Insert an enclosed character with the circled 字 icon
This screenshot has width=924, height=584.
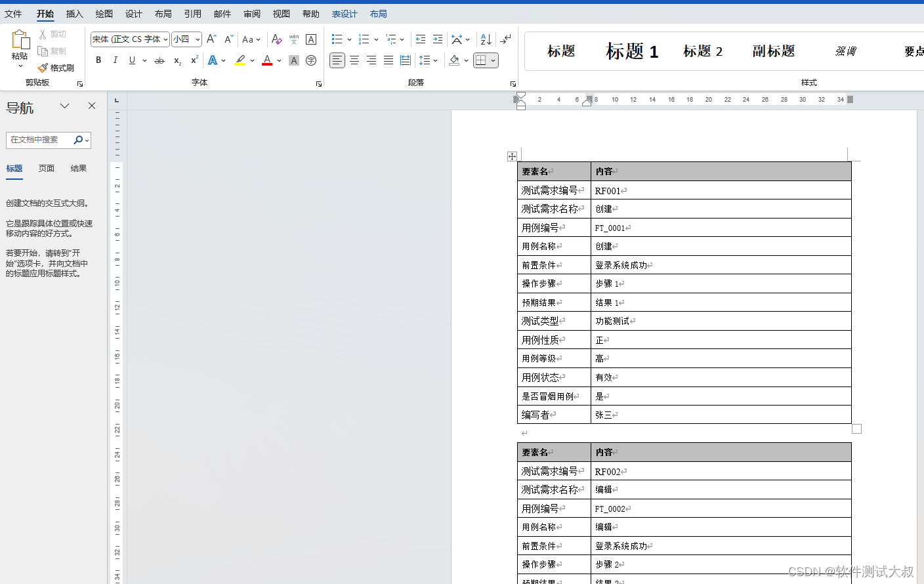point(311,60)
